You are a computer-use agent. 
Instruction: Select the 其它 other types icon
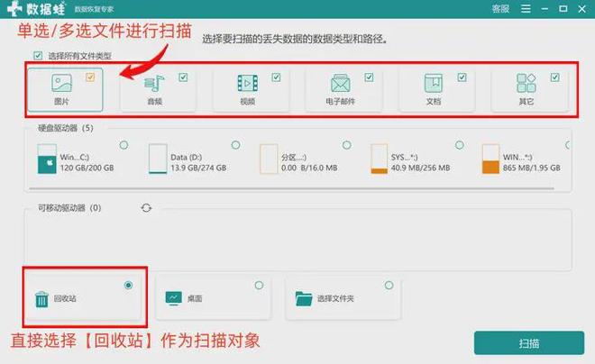[x=526, y=83]
